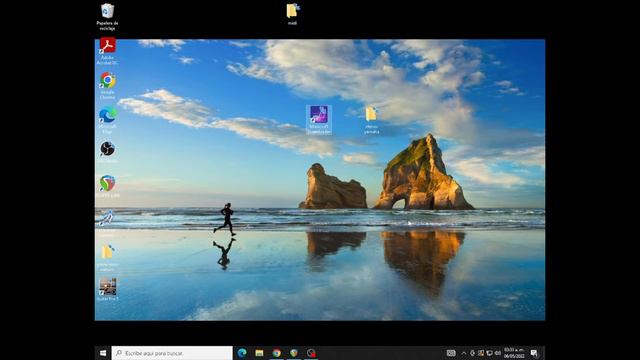Select the midi folder on the desktop
The width and height of the screenshot is (640, 360).
click(x=292, y=14)
